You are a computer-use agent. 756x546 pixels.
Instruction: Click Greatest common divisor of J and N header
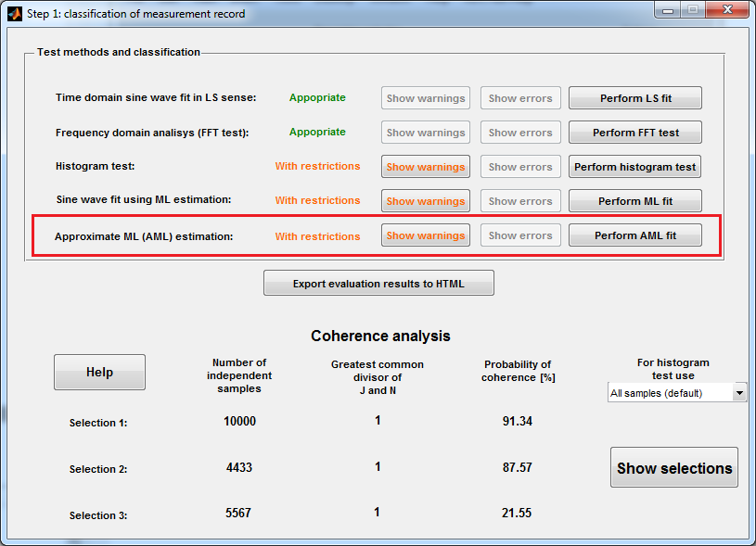click(x=378, y=377)
